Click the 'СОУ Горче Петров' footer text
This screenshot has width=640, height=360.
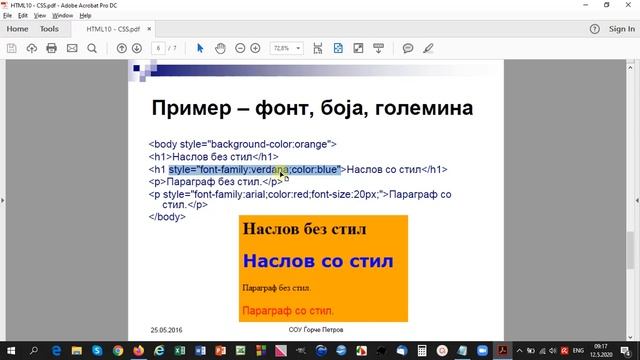(316, 329)
